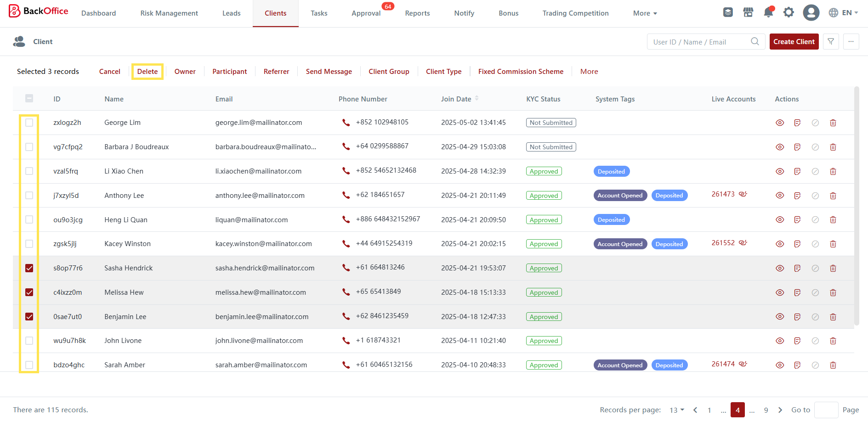Open the settings gear icon

[x=789, y=13]
